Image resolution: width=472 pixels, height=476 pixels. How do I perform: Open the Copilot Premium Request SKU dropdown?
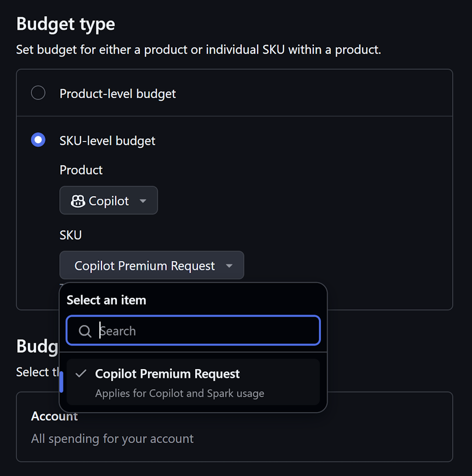(152, 265)
